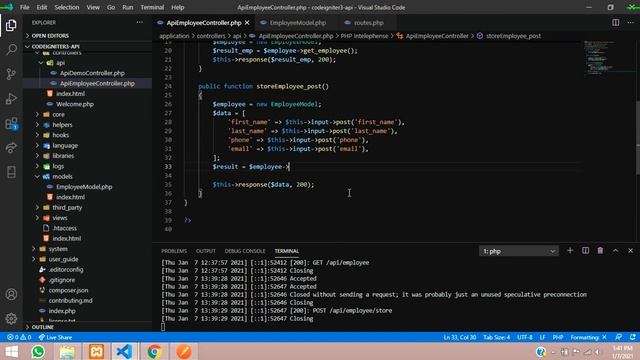This screenshot has width=640, height=360.
Task: Open the orange Postman taskbar icon
Action: pos(184,351)
